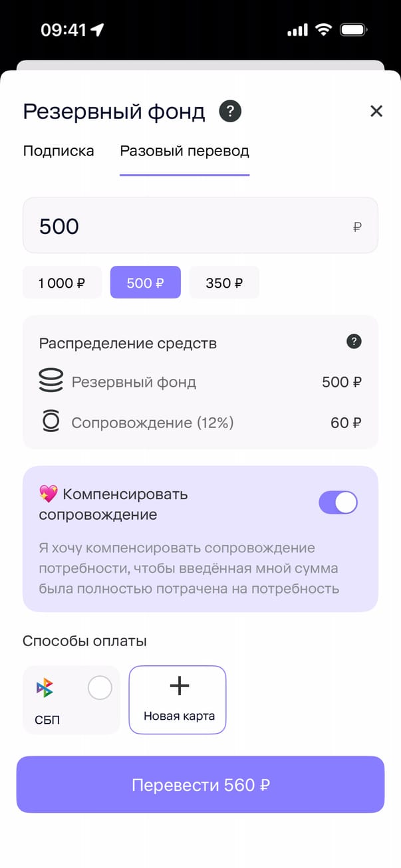Tap the СБП logo icon

pos(45,689)
